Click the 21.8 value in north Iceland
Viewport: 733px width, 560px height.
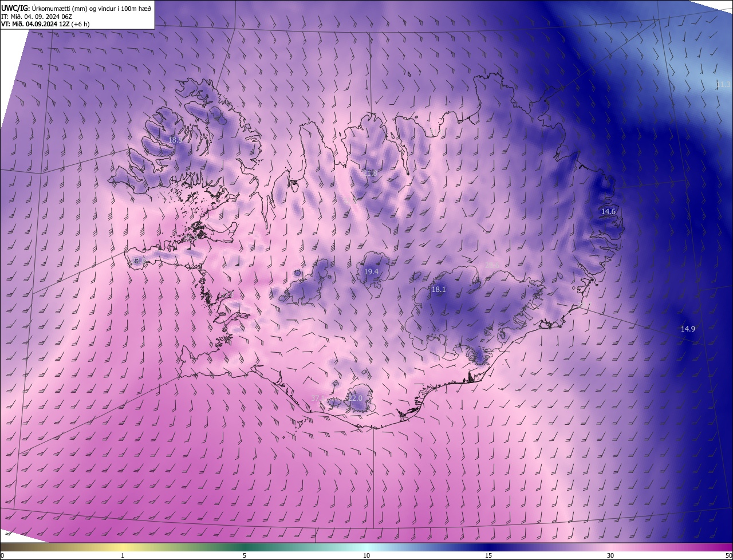tap(371, 173)
